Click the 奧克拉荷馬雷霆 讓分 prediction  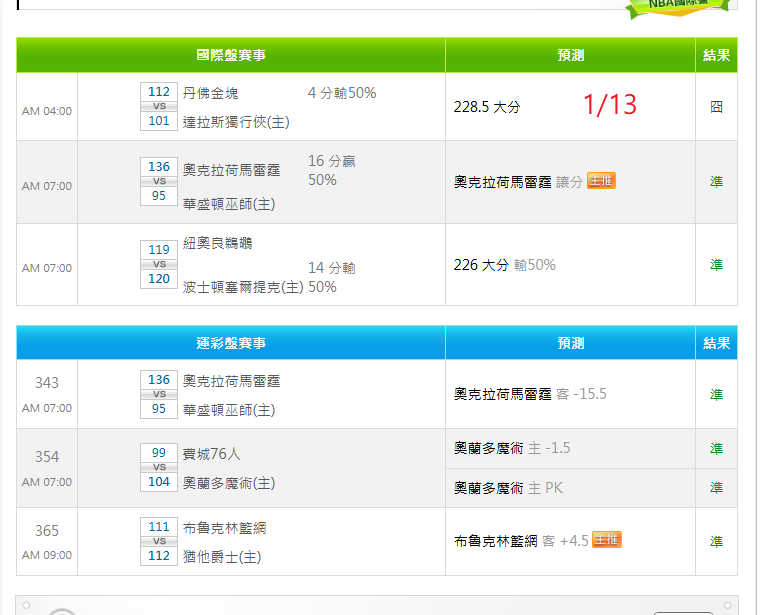(x=518, y=182)
